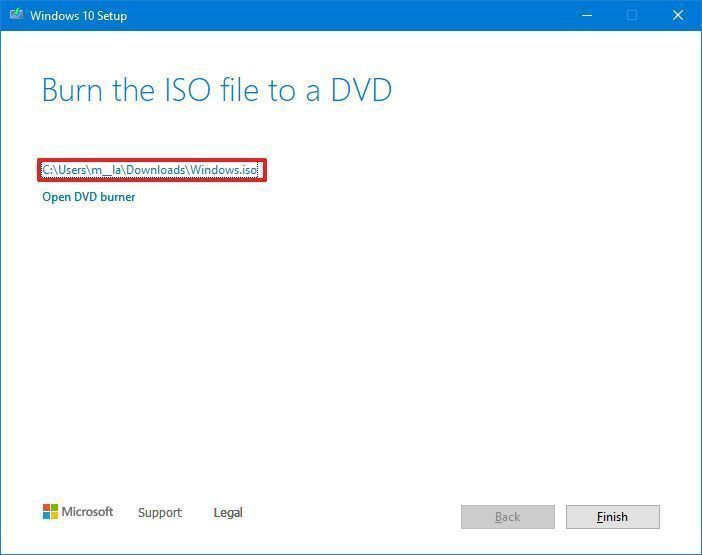Minimize the Windows 10 Setup window

587,15
